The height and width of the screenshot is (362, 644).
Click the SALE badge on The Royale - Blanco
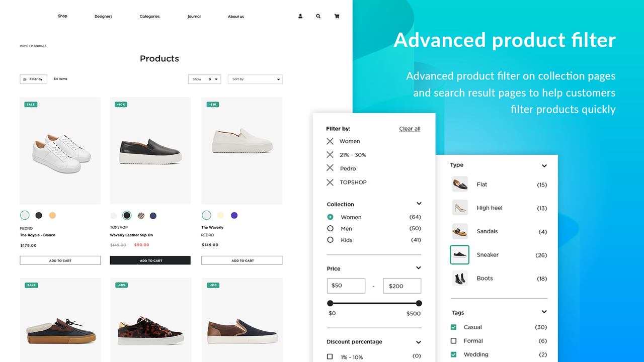(31, 105)
